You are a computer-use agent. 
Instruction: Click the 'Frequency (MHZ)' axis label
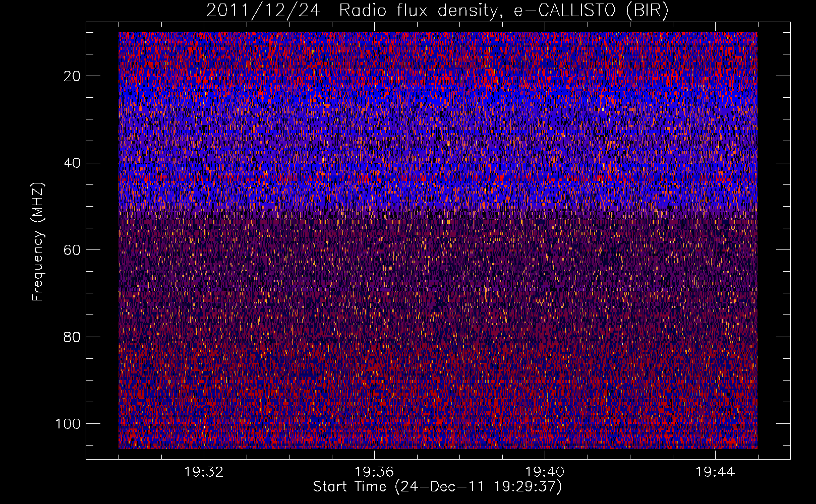[x=38, y=242]
